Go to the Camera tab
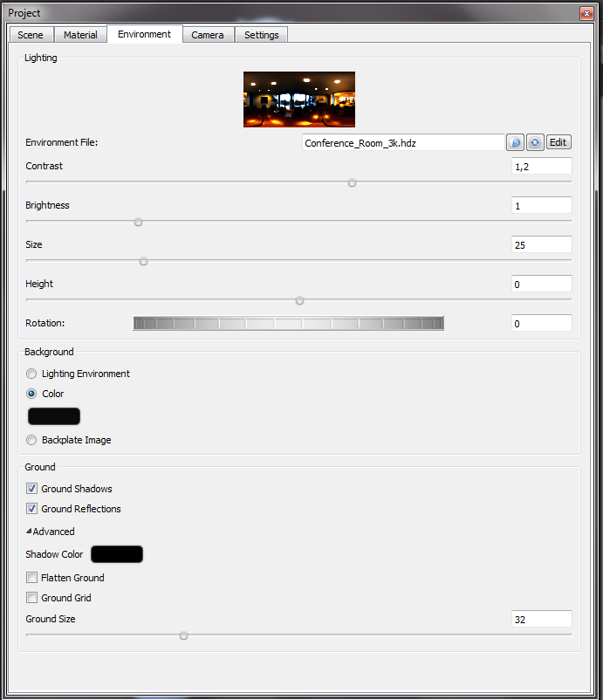603x700 pixels. (208, 35)
